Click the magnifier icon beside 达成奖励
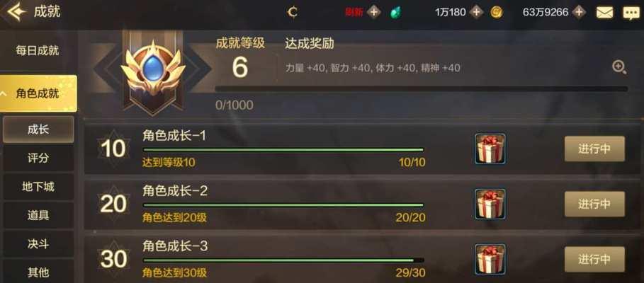This screenshot has width=644, height=283. pos(619,67)
